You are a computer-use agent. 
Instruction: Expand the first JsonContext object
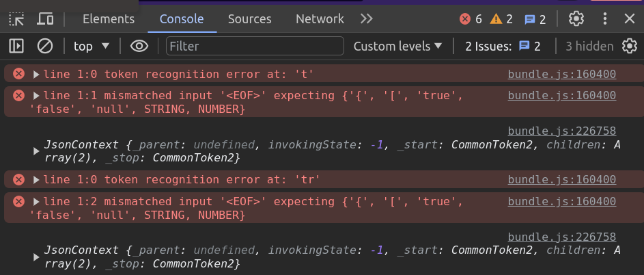pyautogui.click(x=36, y=151)
